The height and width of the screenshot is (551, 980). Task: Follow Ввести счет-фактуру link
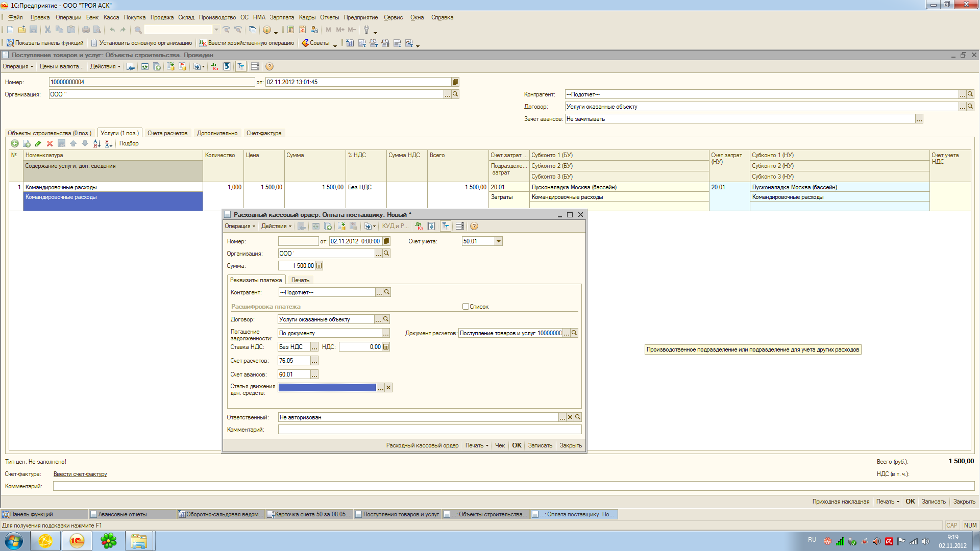click(80, 474)
